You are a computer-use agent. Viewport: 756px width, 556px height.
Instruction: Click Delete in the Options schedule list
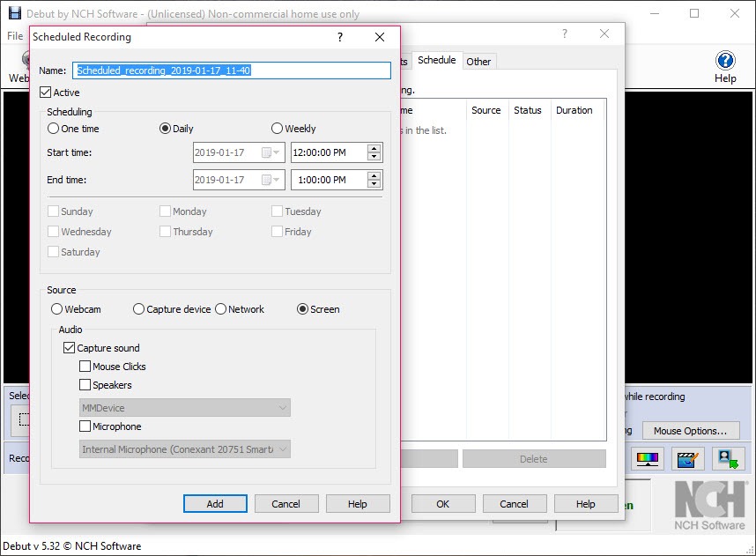[x=534, y=459]
